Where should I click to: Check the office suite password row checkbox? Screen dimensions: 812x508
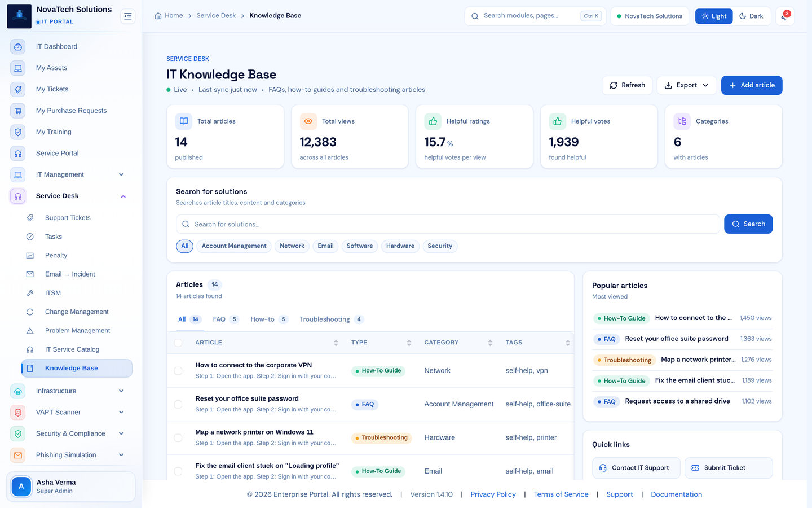point(178,404)
